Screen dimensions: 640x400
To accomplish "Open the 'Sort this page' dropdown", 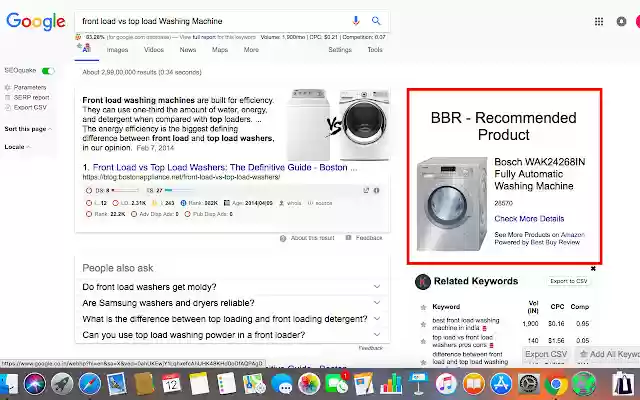I will pyautogui.click(x=28, y=129).
